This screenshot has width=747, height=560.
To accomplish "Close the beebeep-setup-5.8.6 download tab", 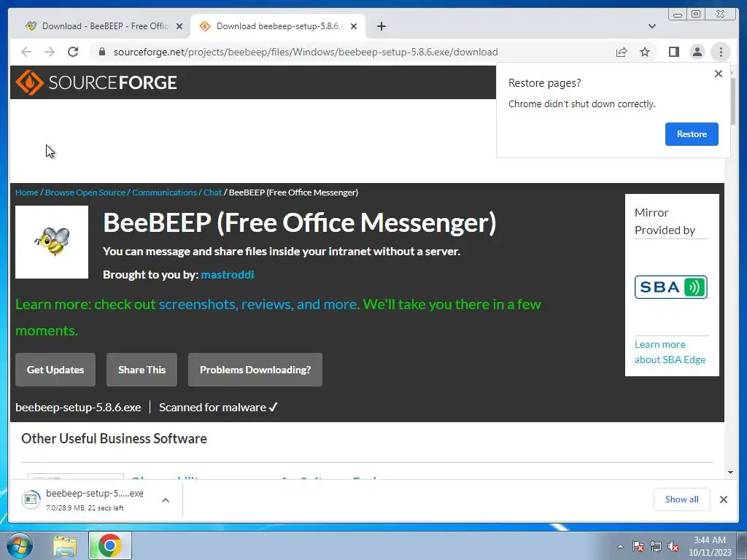I will (354, 26).
